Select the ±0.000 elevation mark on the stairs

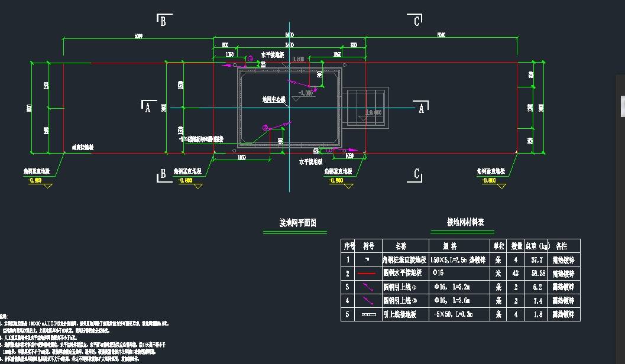tap(373, 112)
